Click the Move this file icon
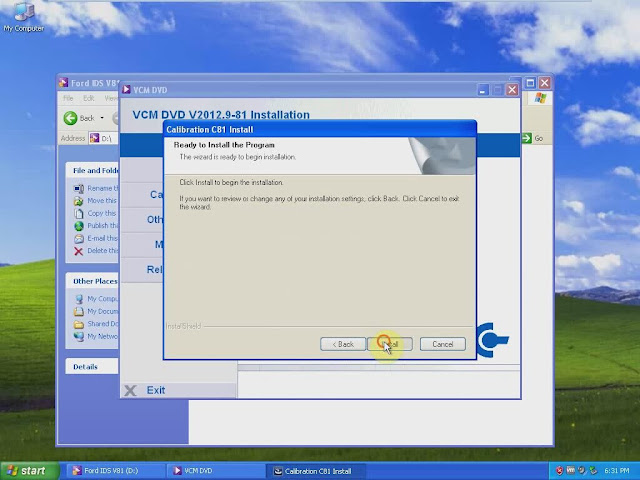640x480 pixels. pyautogui.click(x=78, y=201)
